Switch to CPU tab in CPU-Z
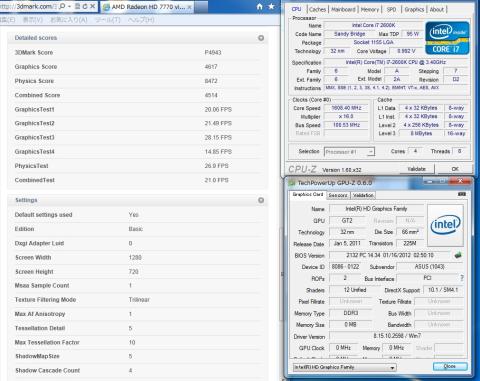The image size is (480, 381). point(296,9)
